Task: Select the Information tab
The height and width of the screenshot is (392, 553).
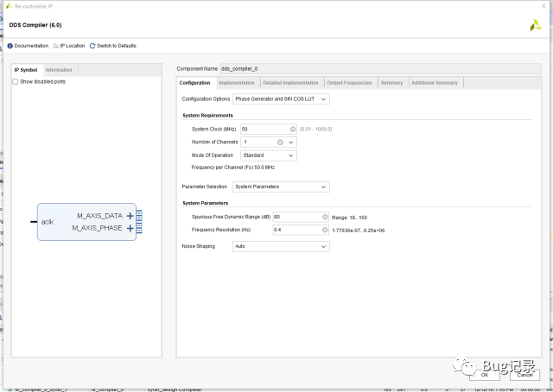Action: point(59,70)
